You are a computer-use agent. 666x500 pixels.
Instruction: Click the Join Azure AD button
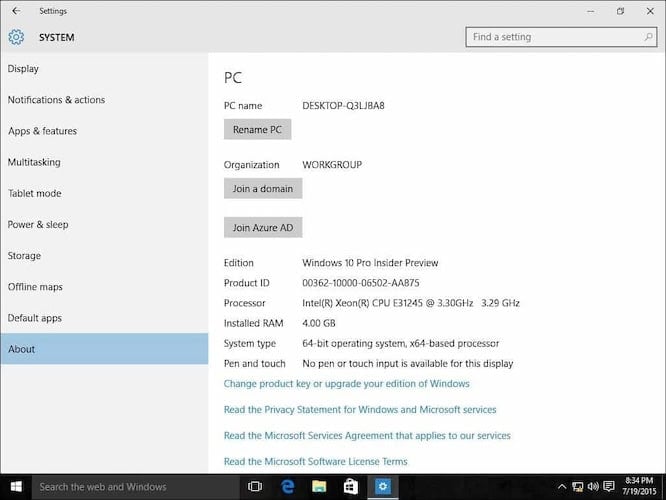pyautogui.click(x=263, y=228)
